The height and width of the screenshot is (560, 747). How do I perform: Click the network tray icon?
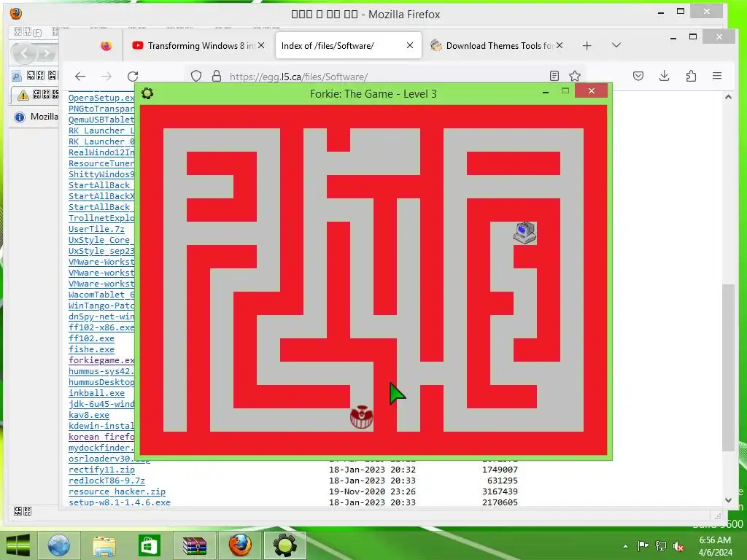[661, 545]
